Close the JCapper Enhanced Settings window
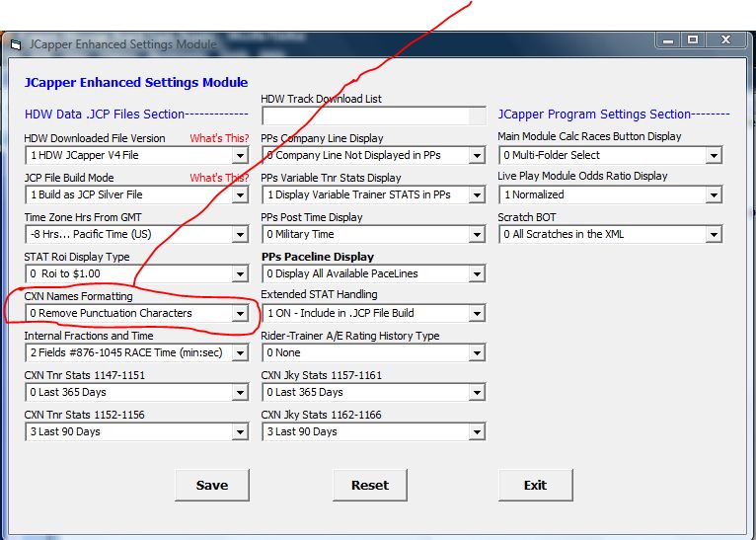Viewport: 756px width, 540px height. click(726, 40)
